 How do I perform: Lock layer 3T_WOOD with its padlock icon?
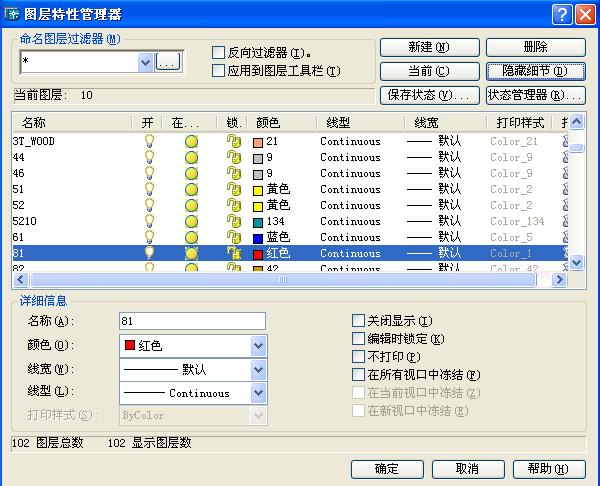tap(234, 141)
